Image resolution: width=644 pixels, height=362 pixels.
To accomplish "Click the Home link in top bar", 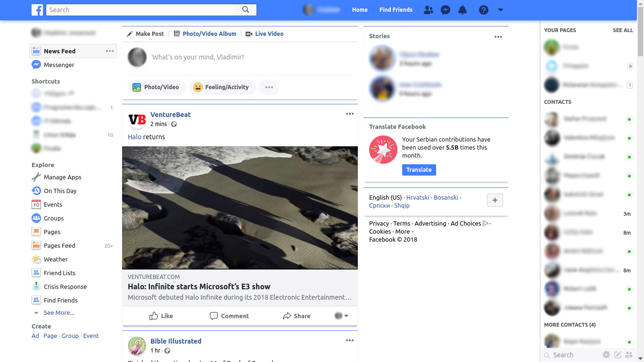I will click(360, 9).
